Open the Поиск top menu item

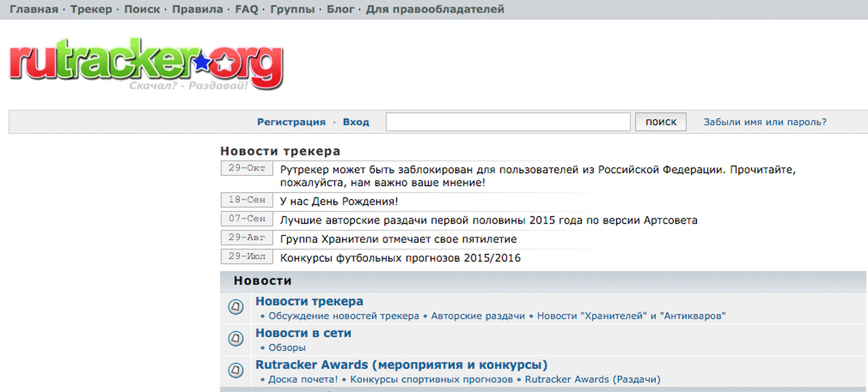[142, 9]
